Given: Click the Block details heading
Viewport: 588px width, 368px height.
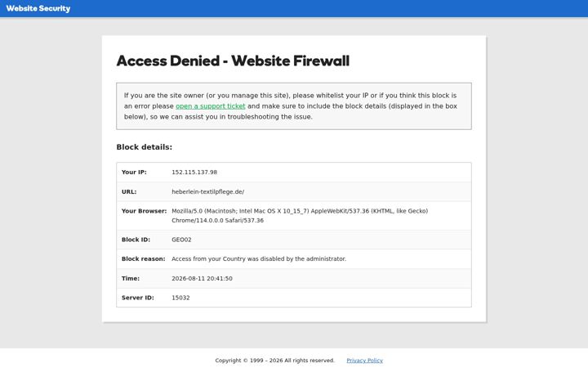Looking at the screenshot, I should point(145,147).
